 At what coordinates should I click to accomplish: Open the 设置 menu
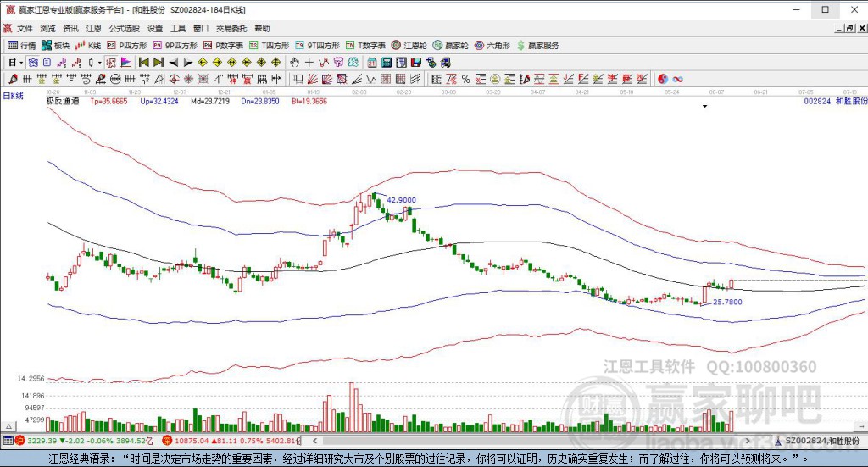tap(155, 28)
